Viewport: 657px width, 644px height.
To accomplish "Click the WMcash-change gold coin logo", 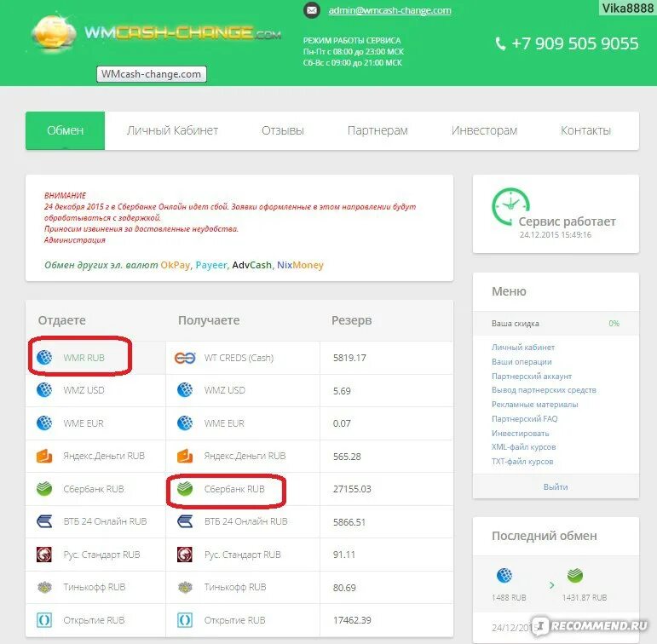I will coord(54,32).
